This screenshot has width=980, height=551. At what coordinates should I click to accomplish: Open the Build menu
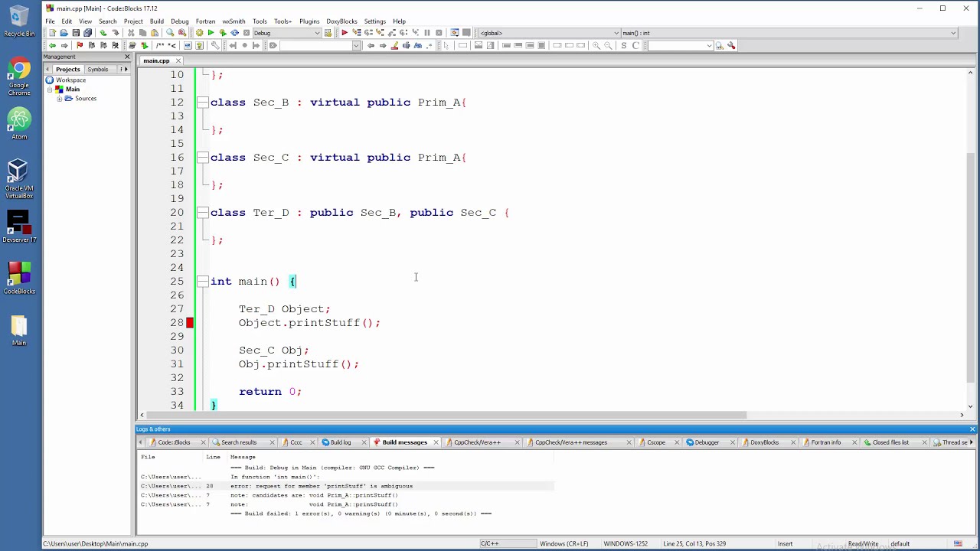point(156,21)
